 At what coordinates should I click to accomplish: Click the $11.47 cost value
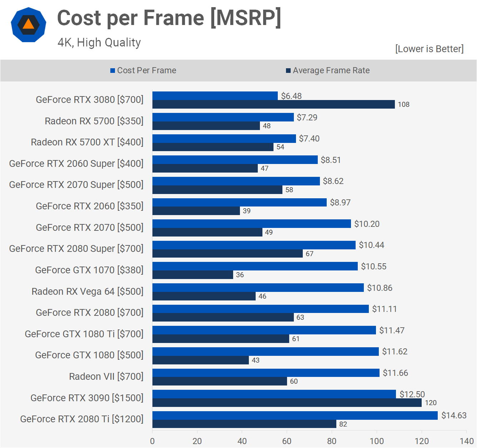[392, 330]
